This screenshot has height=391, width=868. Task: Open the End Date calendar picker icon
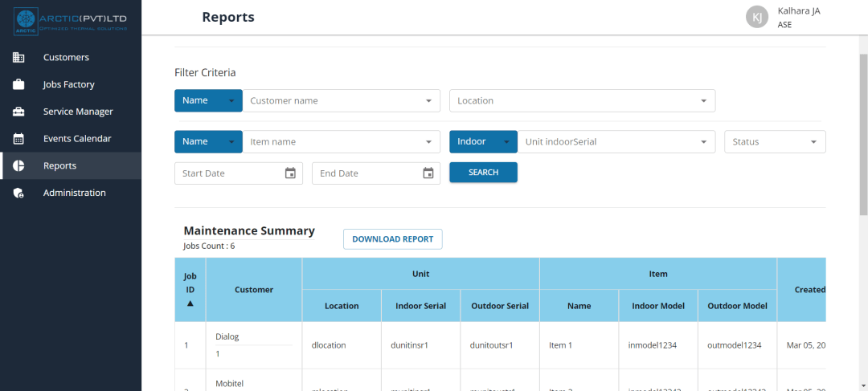tap(428, 173)
